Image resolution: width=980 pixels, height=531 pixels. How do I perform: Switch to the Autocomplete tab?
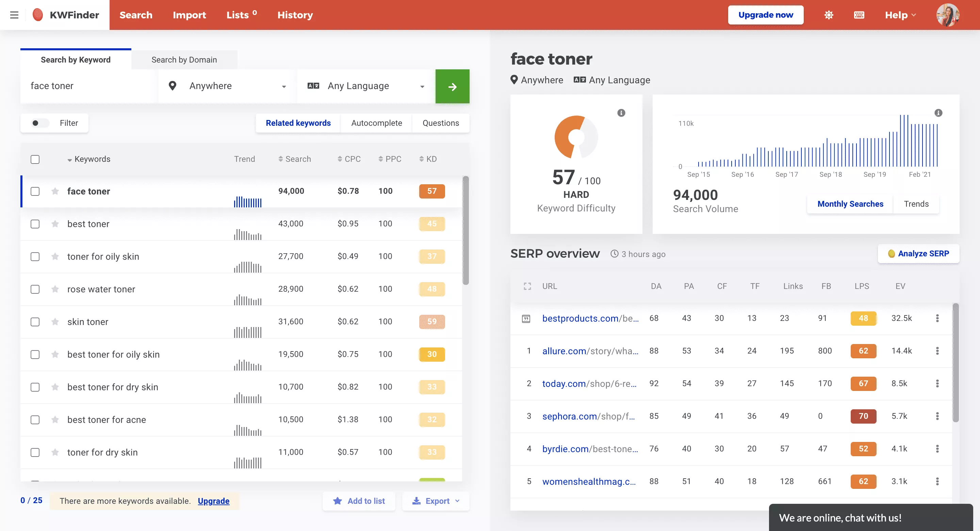(376, 122)
